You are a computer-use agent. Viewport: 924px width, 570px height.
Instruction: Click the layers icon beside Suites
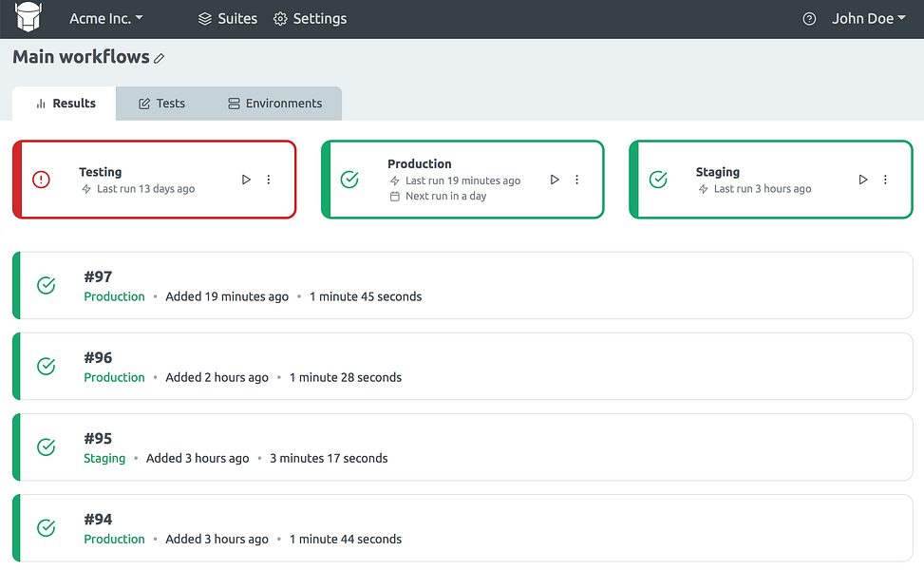pos(204,19)
